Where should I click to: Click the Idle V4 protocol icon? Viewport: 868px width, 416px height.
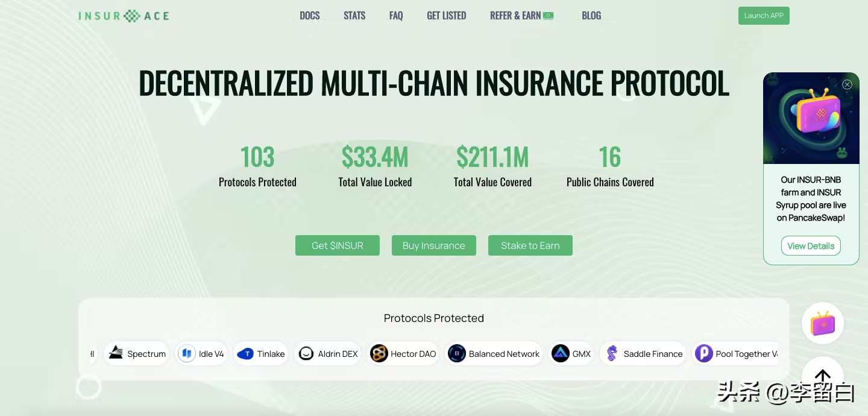[x=187, y=353]
